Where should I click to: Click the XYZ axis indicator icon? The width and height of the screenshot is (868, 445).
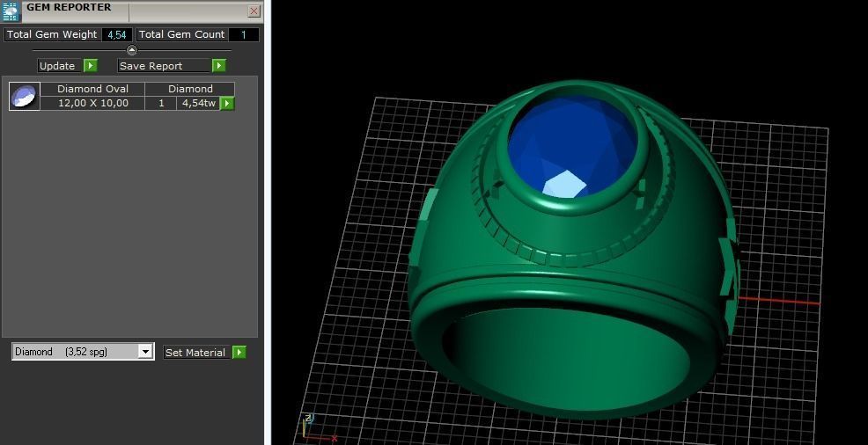(318, 428)
